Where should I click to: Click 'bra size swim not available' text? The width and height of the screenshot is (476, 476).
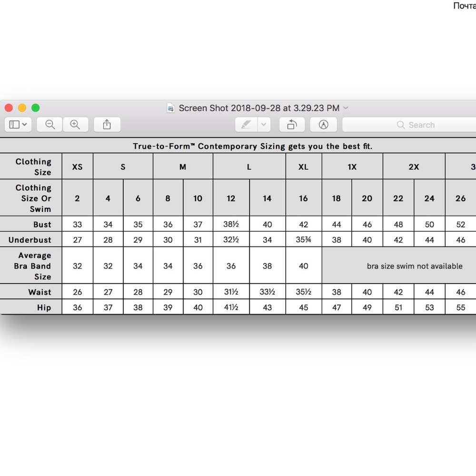415,266
